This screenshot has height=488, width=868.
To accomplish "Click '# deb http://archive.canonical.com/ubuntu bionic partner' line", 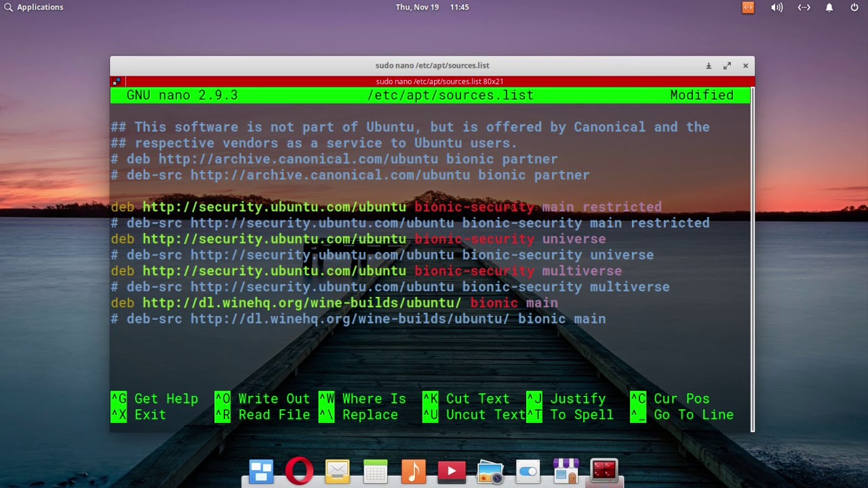I will pyautogui.click(x=334, y=159).
